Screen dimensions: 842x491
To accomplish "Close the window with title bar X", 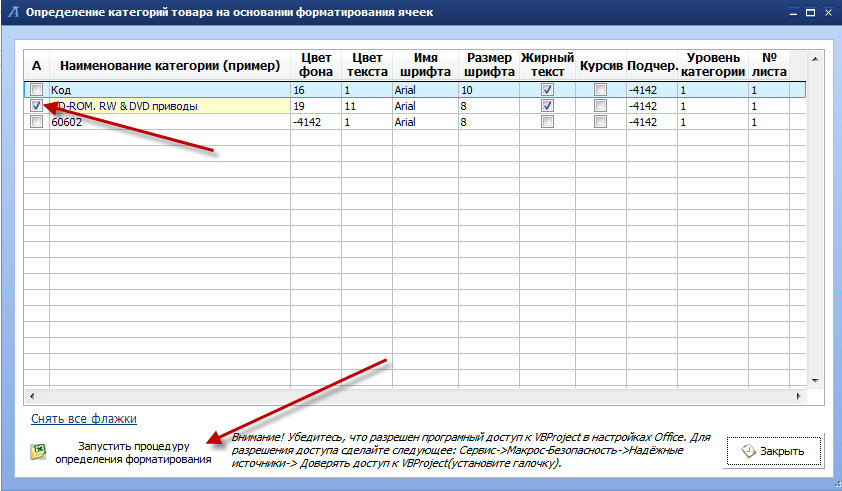I will tap(828, 12).
